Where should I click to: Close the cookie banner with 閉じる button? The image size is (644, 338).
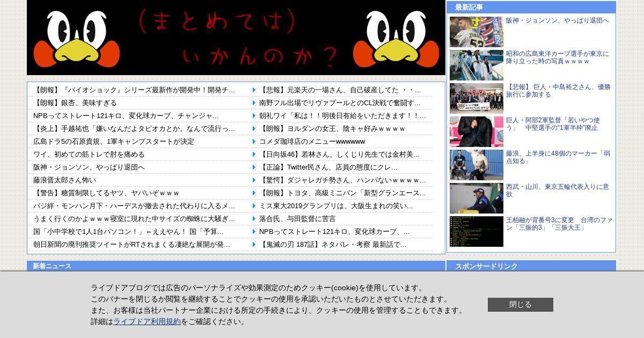click(521, 305)
